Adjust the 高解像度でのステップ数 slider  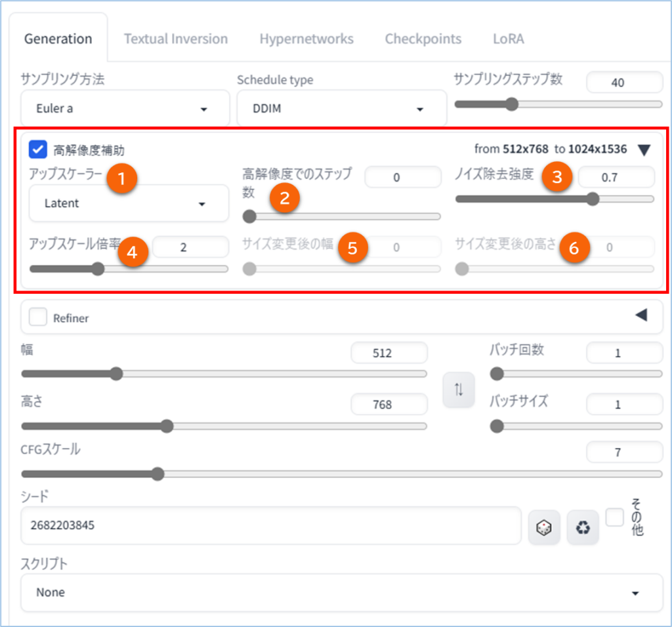341,216
